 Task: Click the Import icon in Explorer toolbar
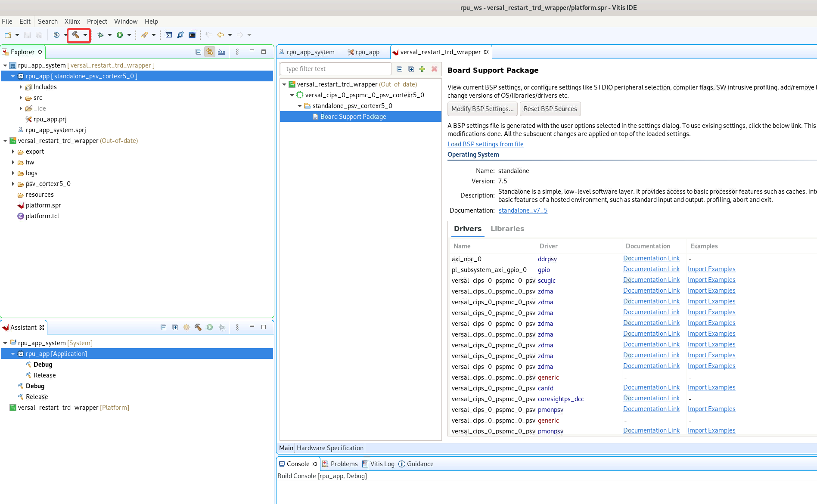coord(221,52)
